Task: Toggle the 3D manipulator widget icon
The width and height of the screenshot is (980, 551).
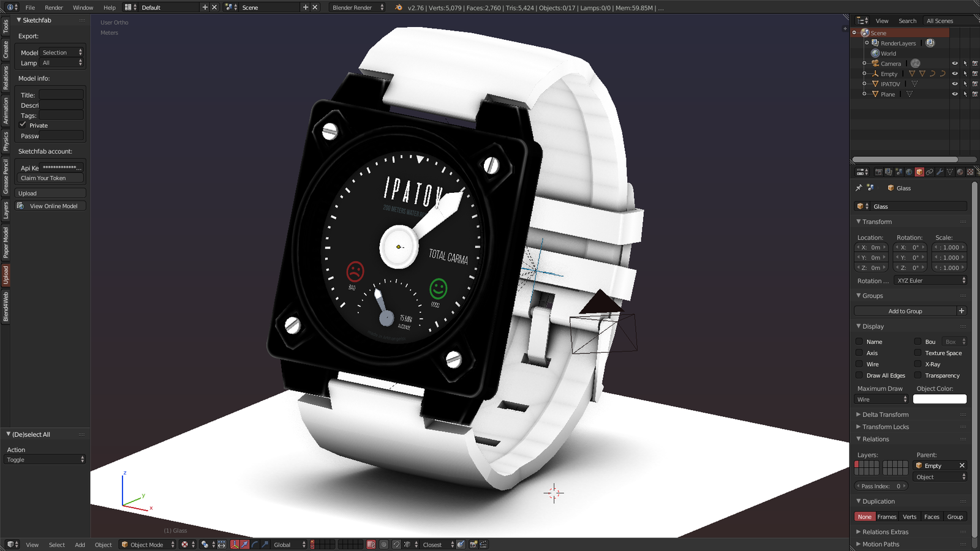Action: click(235, 544)
